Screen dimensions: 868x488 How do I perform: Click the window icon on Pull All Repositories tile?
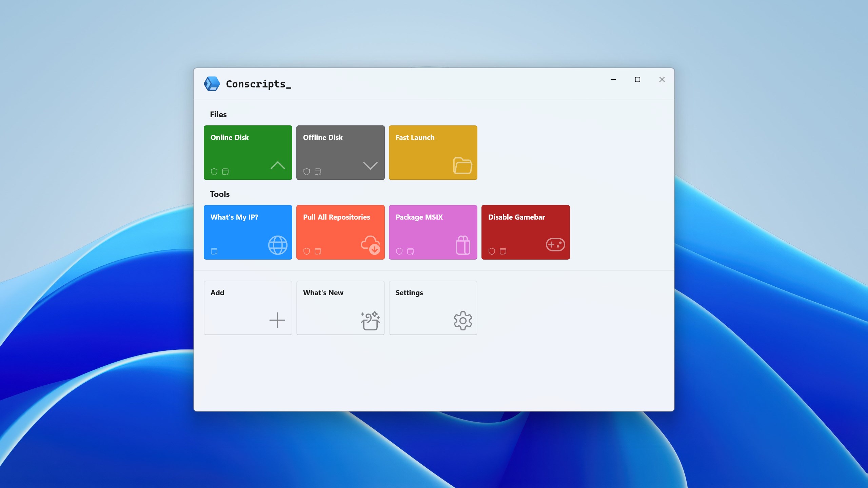[x=318, y=251]
